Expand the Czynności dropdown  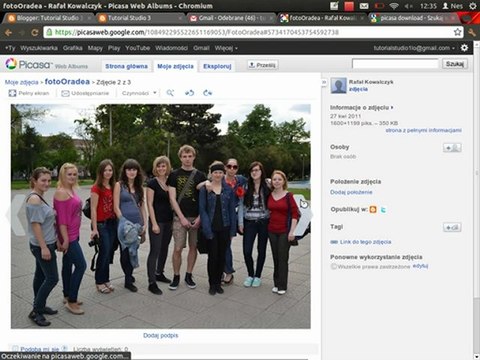pos(139,93)
